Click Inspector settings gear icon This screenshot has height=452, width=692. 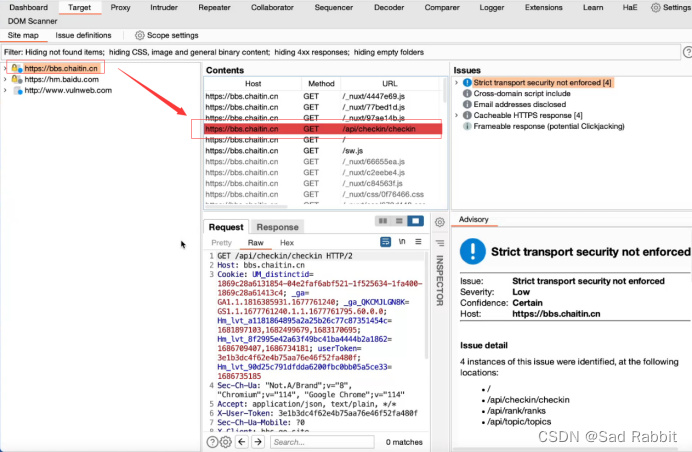pos(440,222)
